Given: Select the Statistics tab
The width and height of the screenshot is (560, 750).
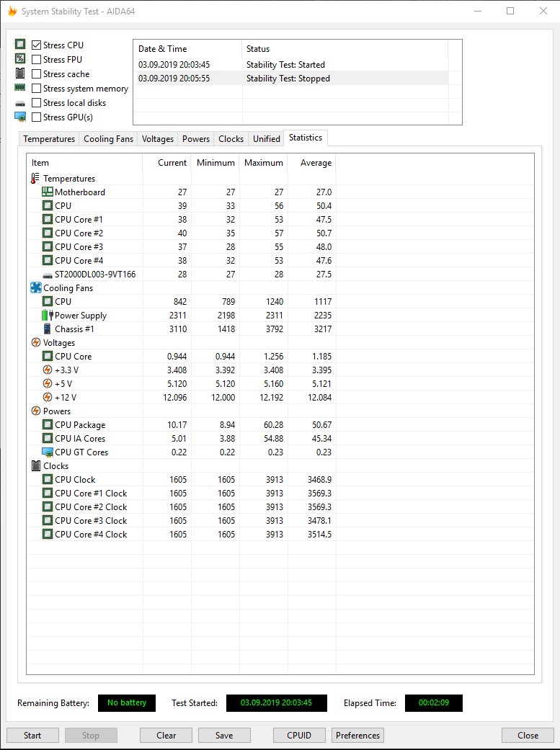Looking at the screenshot, I should (306, 138).
